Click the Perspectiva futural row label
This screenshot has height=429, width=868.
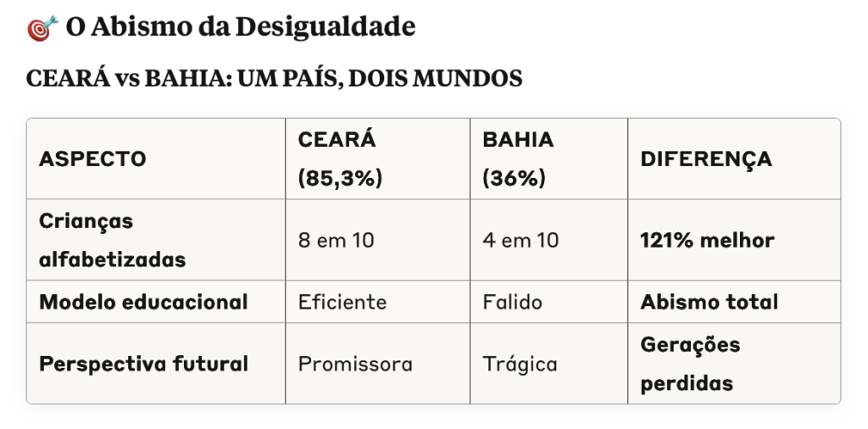coord(143,365)
